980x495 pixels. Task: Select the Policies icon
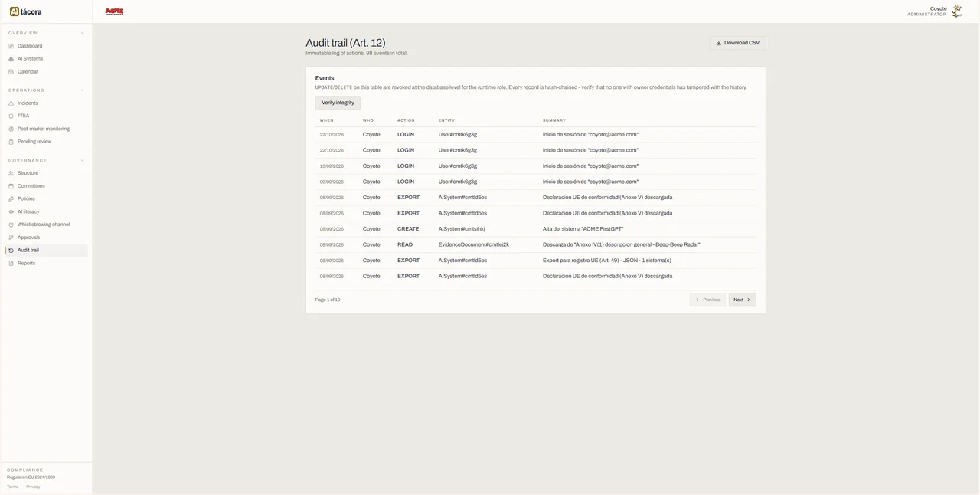tap(11, 199)
